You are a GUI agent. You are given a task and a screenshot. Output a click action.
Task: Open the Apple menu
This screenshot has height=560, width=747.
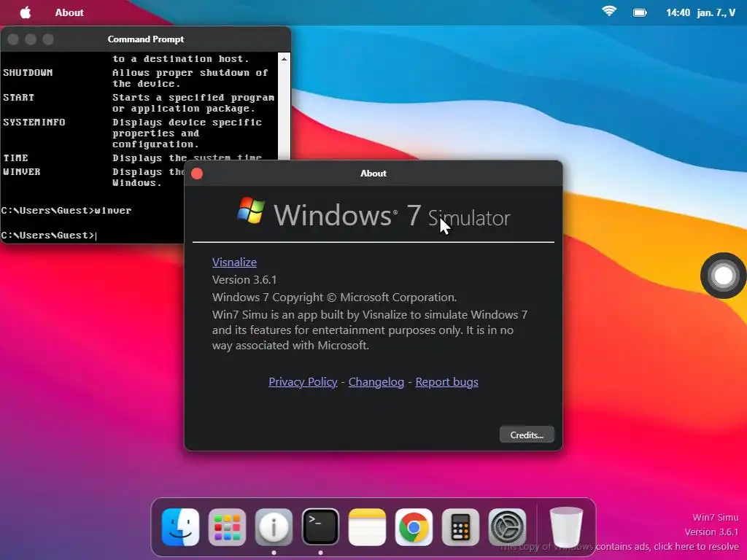(26, 12)
